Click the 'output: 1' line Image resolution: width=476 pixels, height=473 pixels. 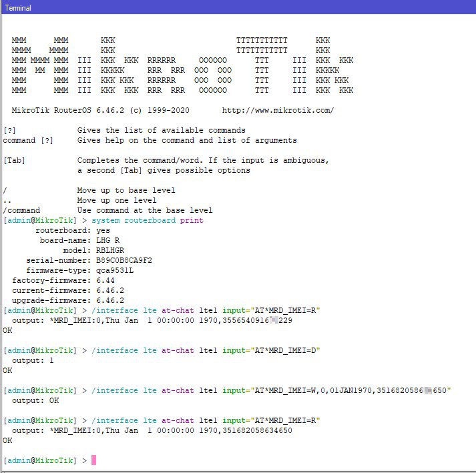click(33, 360)
